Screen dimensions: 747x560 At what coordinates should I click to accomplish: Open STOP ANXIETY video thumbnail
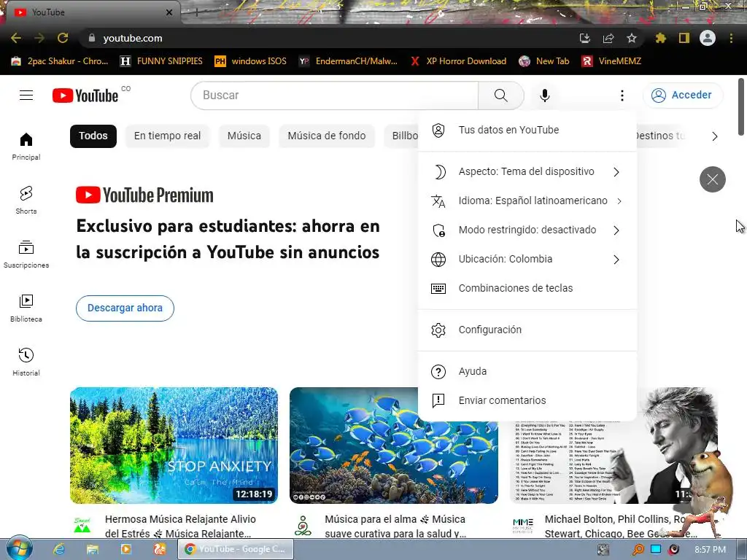coord(174,446)
